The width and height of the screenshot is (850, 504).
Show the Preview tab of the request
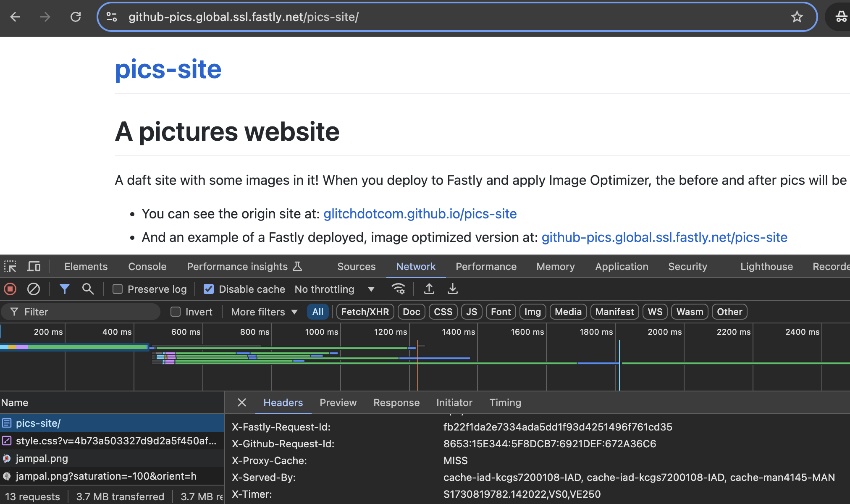tap(338, 402)
